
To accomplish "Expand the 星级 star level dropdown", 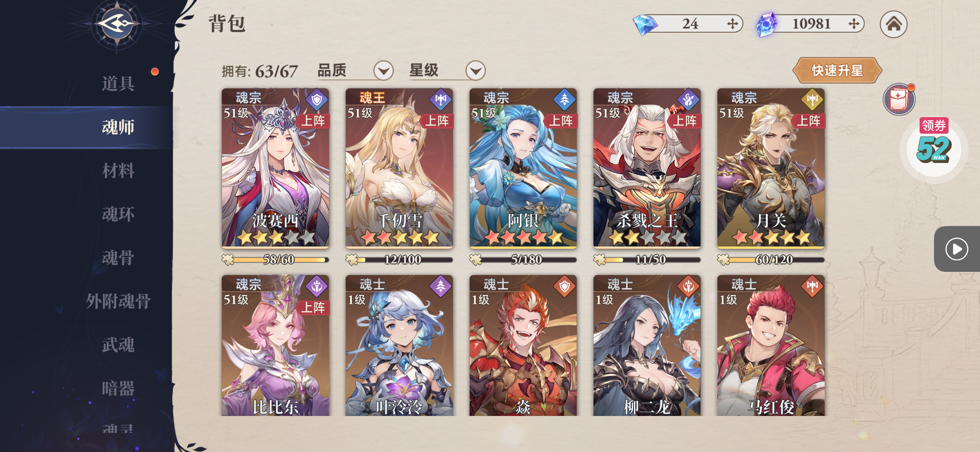I will coord(475,71).
